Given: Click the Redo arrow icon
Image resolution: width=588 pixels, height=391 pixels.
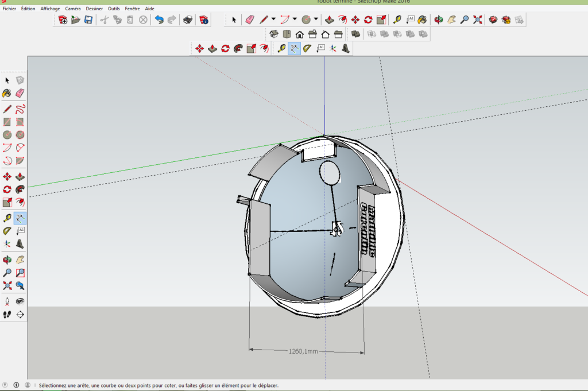Looking at the screenshot, I should 172,20.
